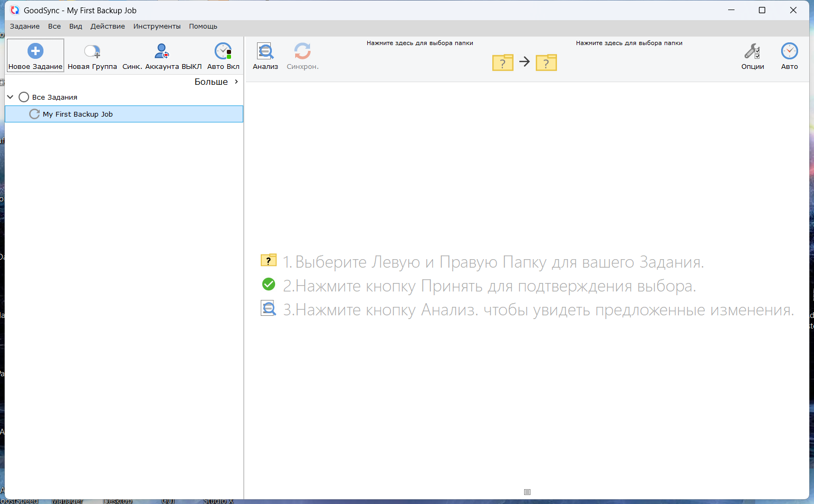This screenshot has width=814, height=504.
Task: Select My First Backup Job in list
Action: pos(78,114)
